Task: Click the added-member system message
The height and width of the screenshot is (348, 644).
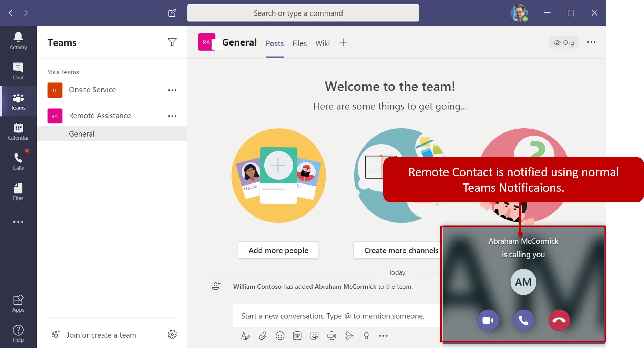Action: [x=323, y=286]
